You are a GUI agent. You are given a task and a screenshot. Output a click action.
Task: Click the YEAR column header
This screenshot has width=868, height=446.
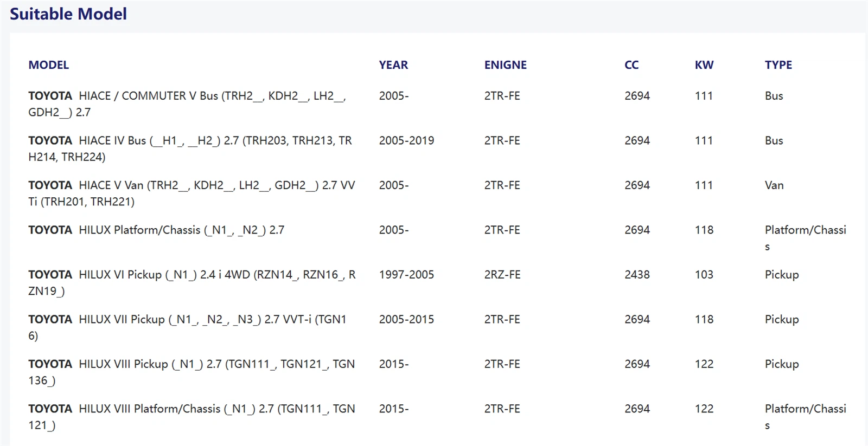(x=393, y=65)
